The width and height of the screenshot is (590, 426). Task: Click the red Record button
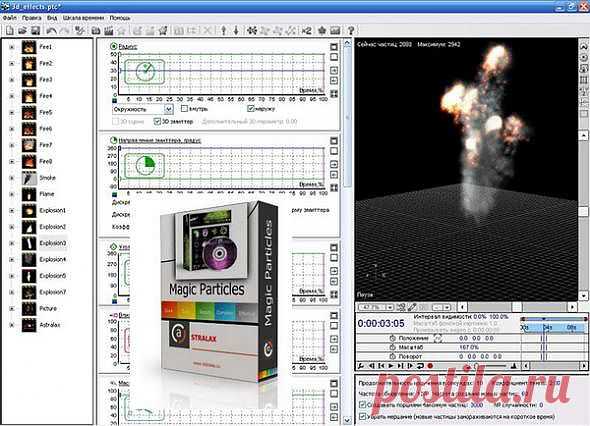pyautogui.click(x=430, y=365)
